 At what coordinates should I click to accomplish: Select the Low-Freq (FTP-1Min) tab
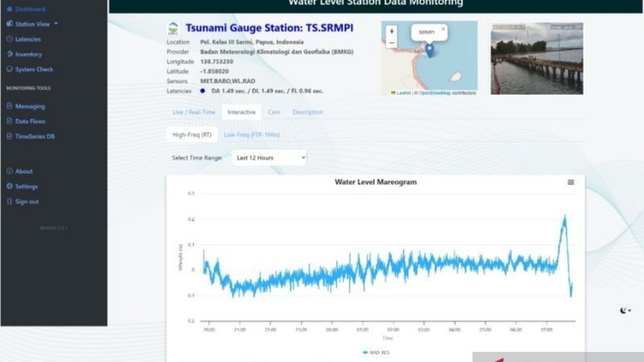pos(253,135)
